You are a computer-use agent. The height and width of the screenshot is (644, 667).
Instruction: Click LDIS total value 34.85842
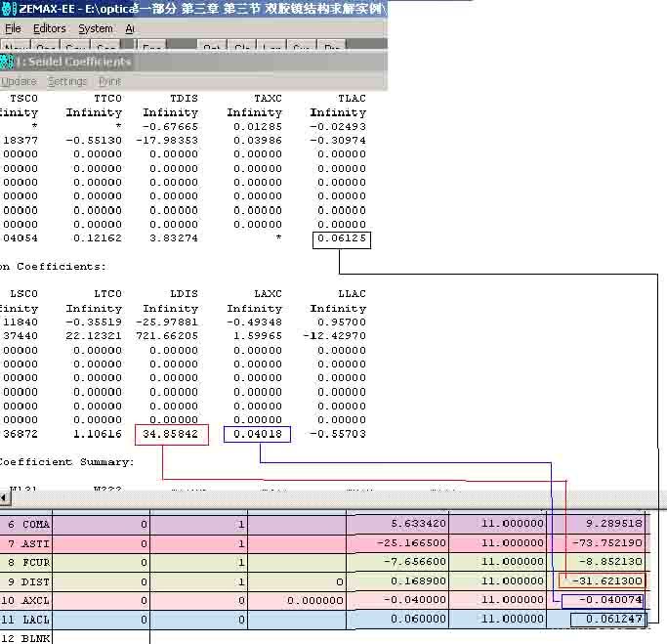click(x=170, y=434)
